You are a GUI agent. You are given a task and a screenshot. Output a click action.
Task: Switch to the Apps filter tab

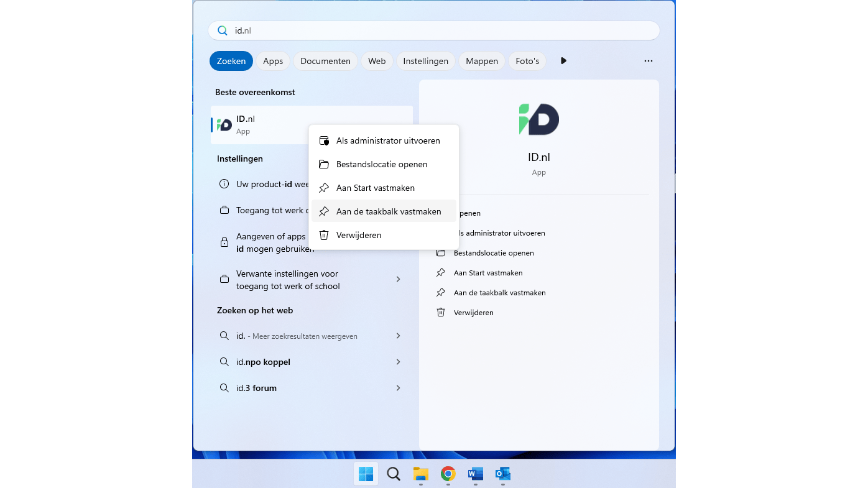click(x=273, y=61)
